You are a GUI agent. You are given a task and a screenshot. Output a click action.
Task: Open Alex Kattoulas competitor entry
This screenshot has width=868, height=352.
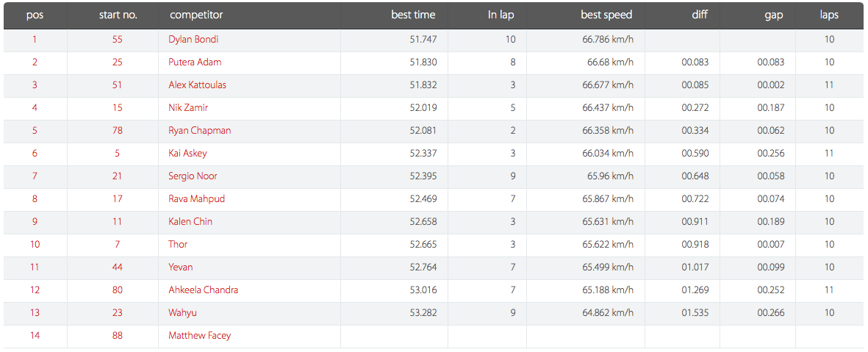197,85
